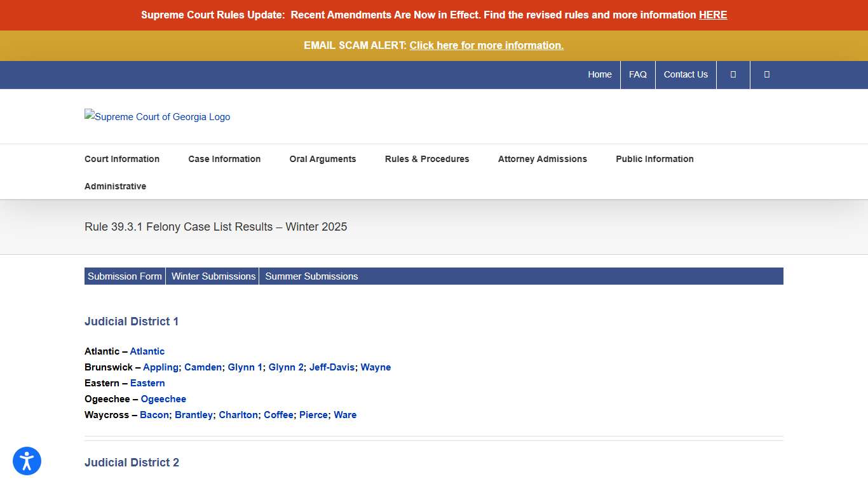Open the Attorney Admissions menu
Screen dimensions: 868x488
tap(542, 159)
